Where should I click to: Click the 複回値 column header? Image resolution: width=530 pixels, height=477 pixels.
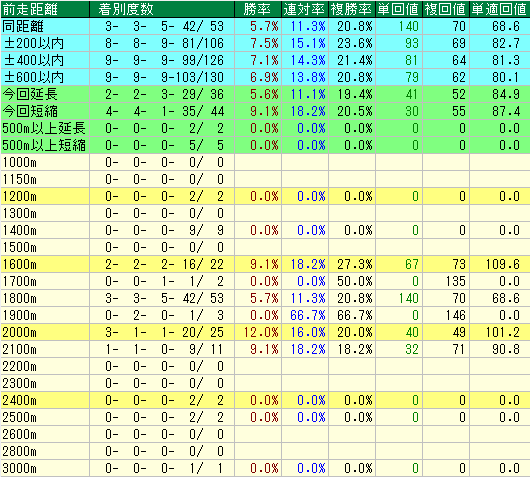[446, 9]
